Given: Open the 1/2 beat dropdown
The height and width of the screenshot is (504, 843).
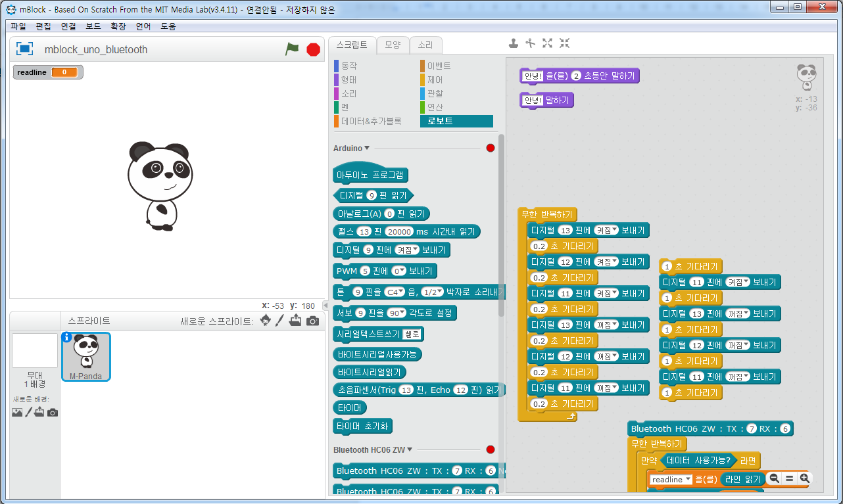Looking at the screenshot, I should pos(432,292).
